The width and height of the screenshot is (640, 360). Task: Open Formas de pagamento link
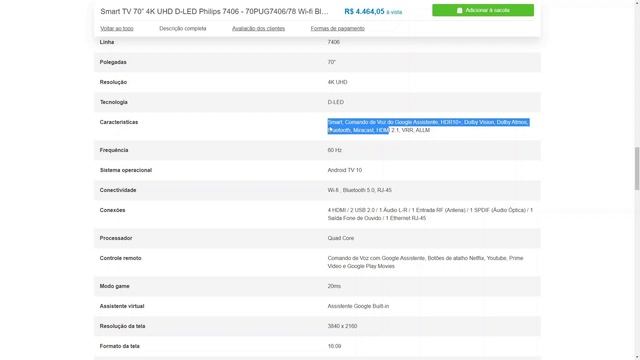(x=338, y=29)
